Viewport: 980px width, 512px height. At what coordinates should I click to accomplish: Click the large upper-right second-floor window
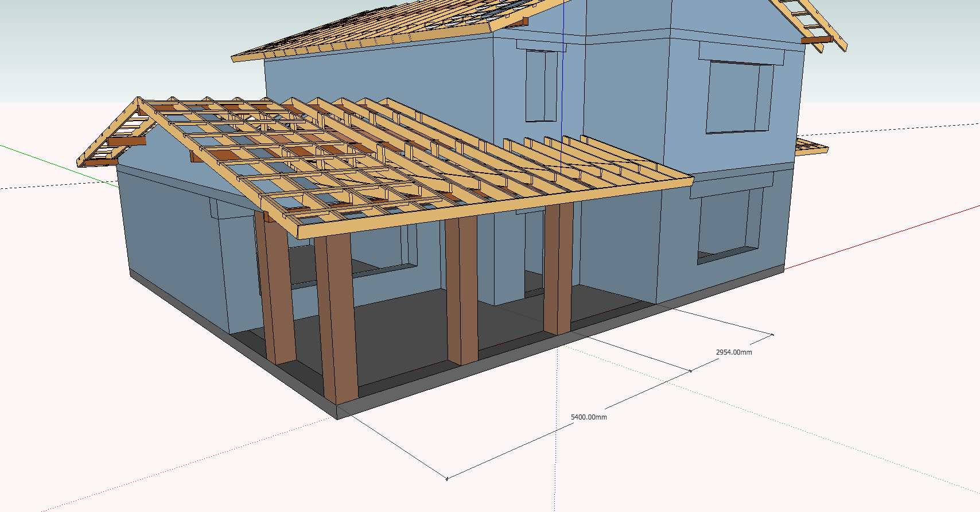pyautogui.click(x=739, y=97)
